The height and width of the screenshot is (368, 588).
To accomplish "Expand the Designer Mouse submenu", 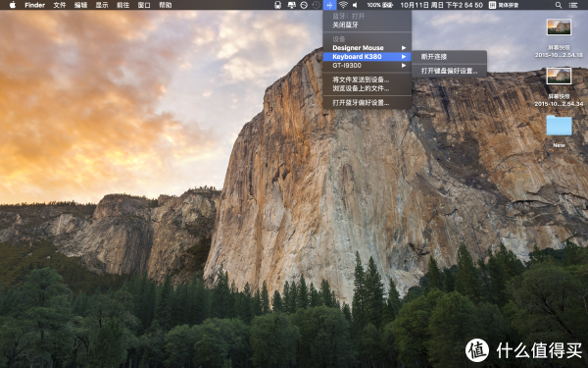I will 367,48.
